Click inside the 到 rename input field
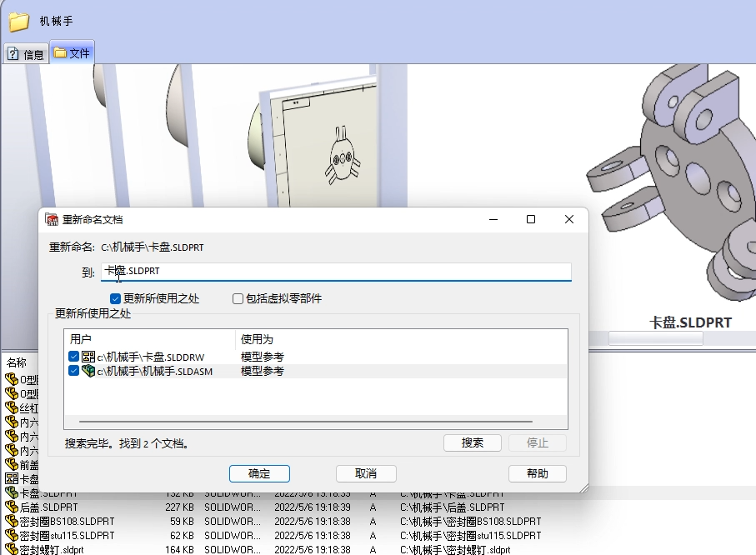This screenshot has width=756, height=555. point(333,271)
